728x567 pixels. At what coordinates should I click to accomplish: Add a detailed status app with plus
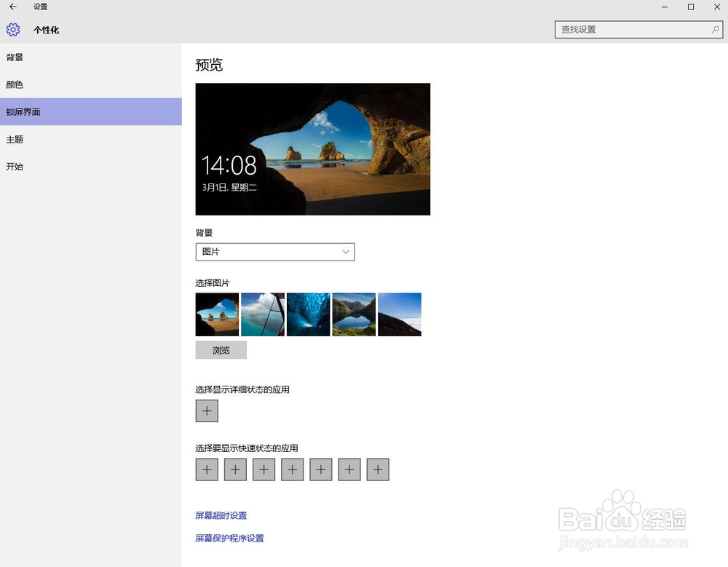click(x=207, y=411)
